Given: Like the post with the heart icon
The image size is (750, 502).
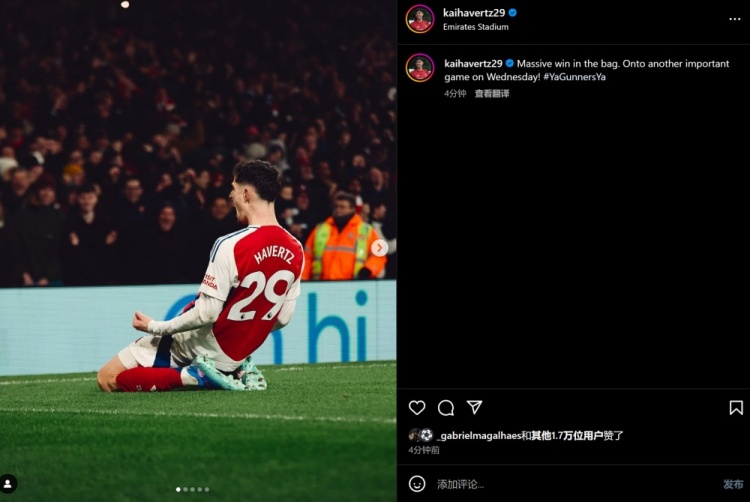Looking at the screenshot, I should [417, 408].
